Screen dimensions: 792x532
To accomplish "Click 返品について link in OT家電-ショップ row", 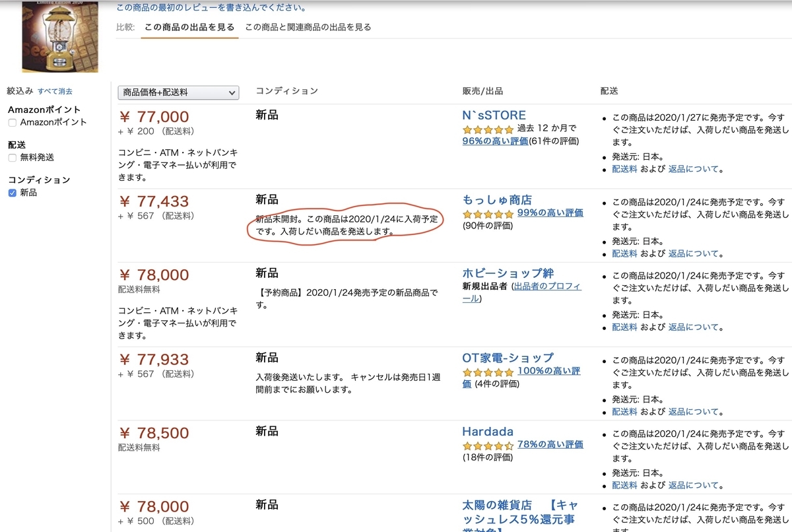I will (693, 412).
